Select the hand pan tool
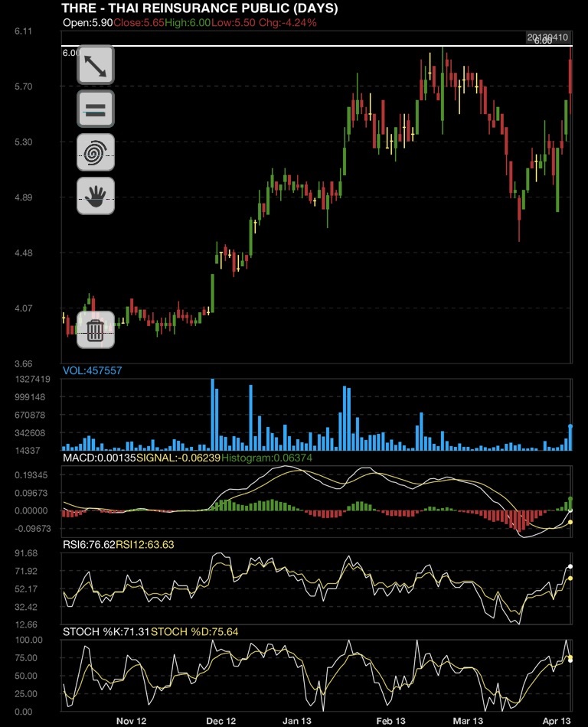588x727 pixels. [x=96, y=196]
